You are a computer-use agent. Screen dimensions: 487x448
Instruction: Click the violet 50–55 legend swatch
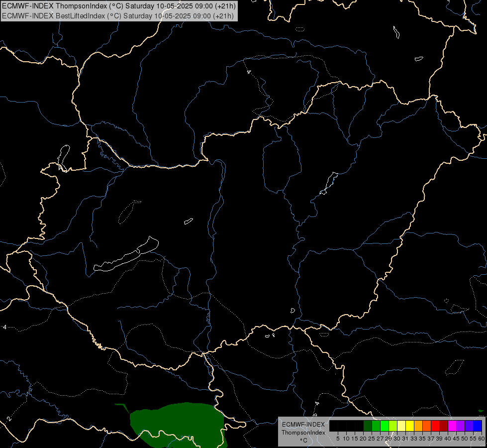coord(469,426)
